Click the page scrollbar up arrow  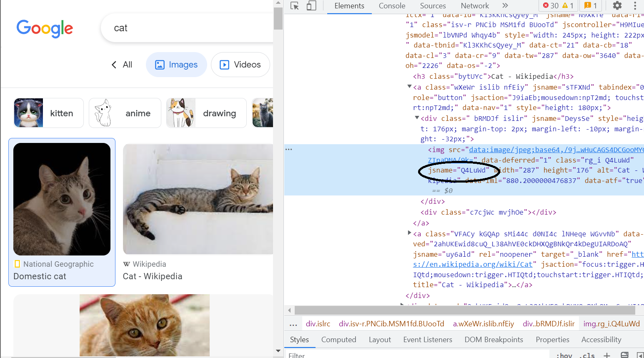point(278,3)
